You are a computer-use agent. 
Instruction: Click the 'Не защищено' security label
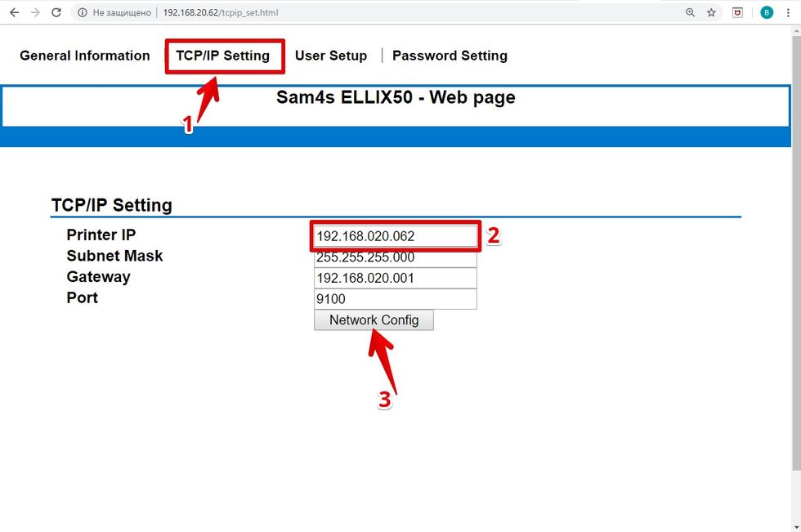(122, 12)
